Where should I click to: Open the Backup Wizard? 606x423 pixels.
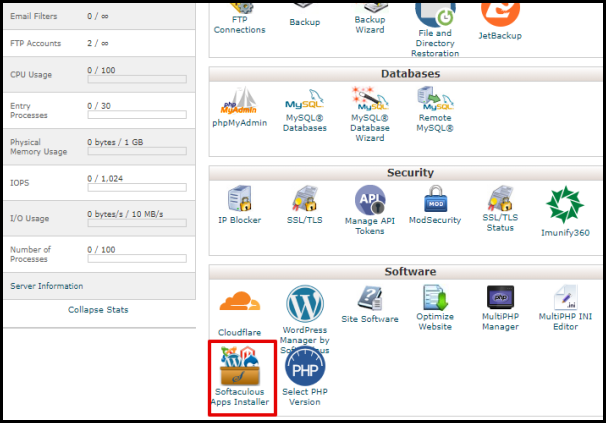(370, 19)
